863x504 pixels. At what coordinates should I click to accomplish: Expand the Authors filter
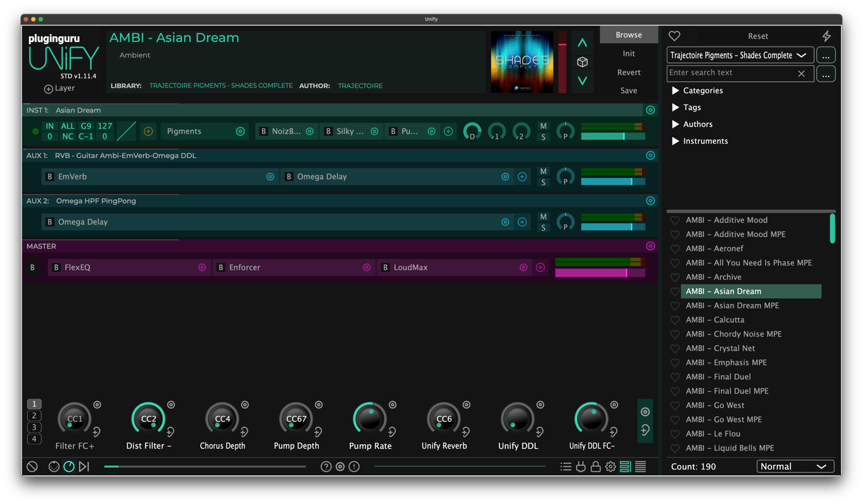point(675,124)
